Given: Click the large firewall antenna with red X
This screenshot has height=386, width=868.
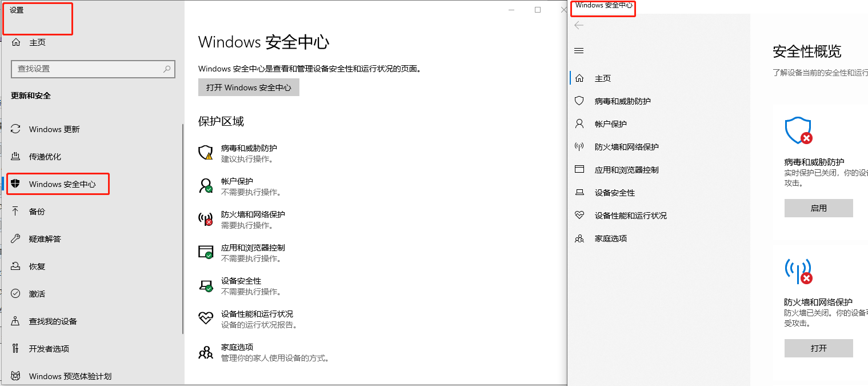Looking at the screenshot, I should point(798,272).
